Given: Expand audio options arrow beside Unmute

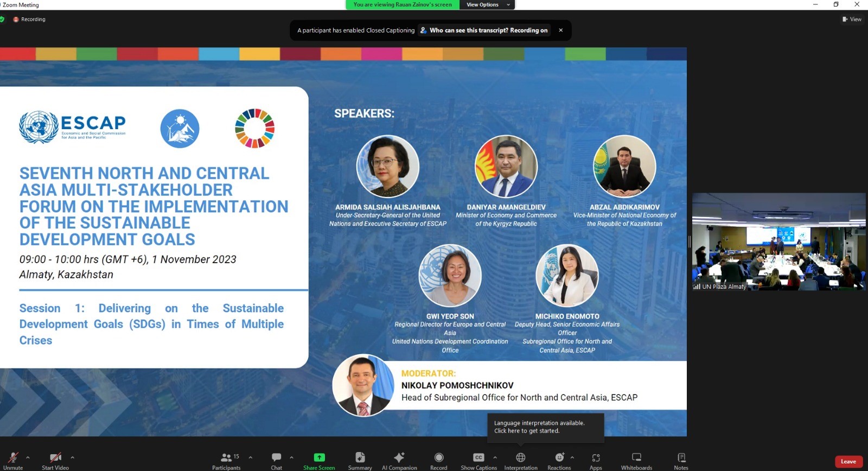Looking at the screenshot, I should coord(28,457).
